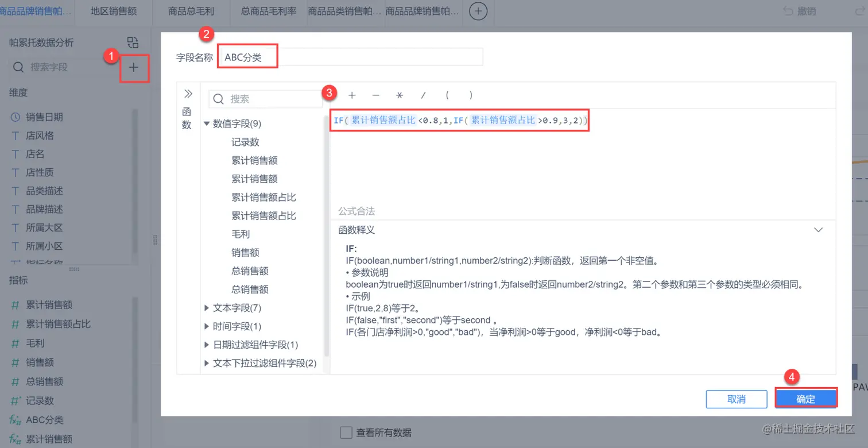Insert a left parenthesis from operator toolbar
Image resolution: width=868 pixels, height=448 pixels.
pyautogui.click(x=447, y=95)
